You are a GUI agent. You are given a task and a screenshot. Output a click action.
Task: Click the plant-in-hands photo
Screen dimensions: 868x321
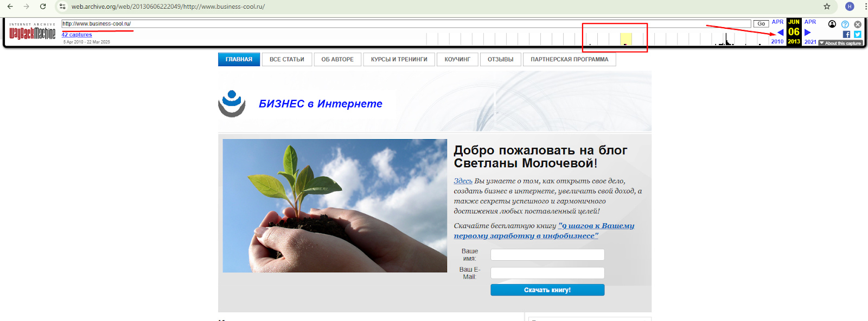pos(335,206)
